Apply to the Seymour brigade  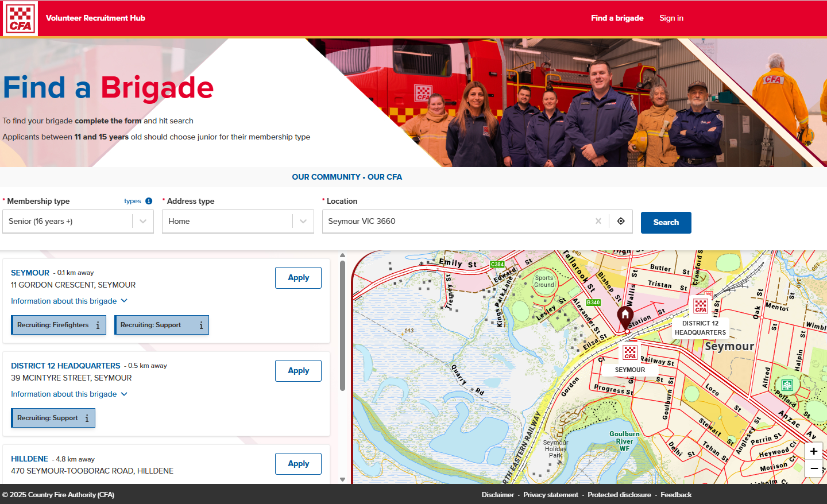pos(298,278)
